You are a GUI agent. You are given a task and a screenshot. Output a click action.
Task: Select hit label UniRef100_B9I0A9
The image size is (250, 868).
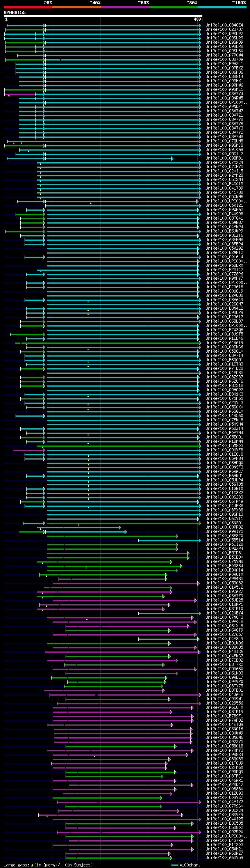[x=224, y=150]
